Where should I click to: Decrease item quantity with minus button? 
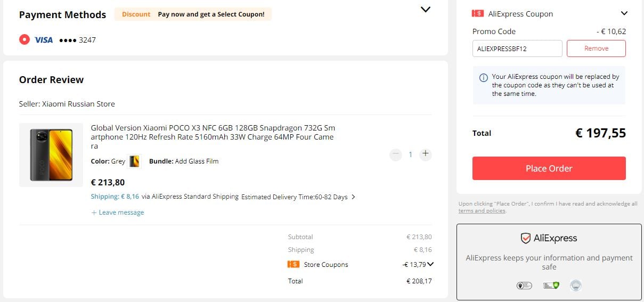pyautogui.click(x=395, y=154)
